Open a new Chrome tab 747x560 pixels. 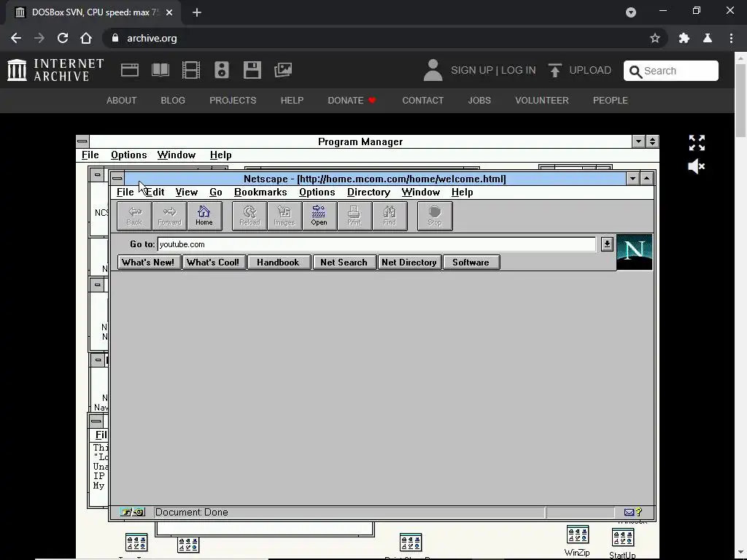[197, 12]
